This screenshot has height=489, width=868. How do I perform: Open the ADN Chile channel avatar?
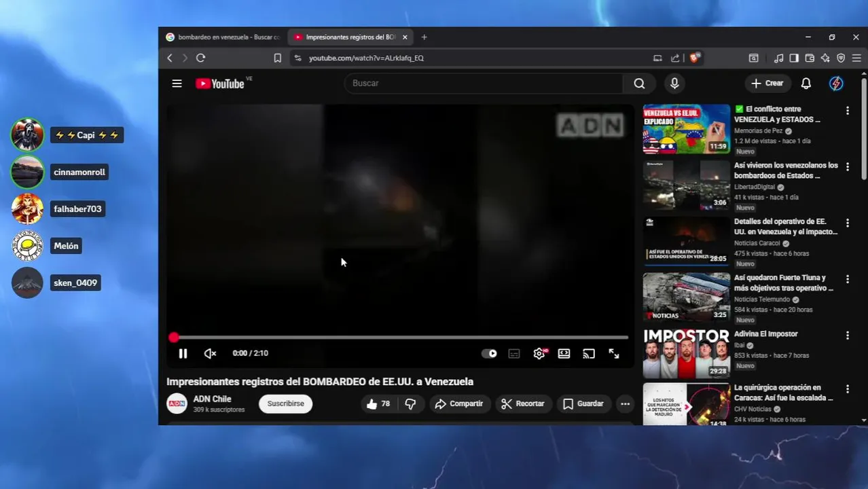[x=177, y=403]
